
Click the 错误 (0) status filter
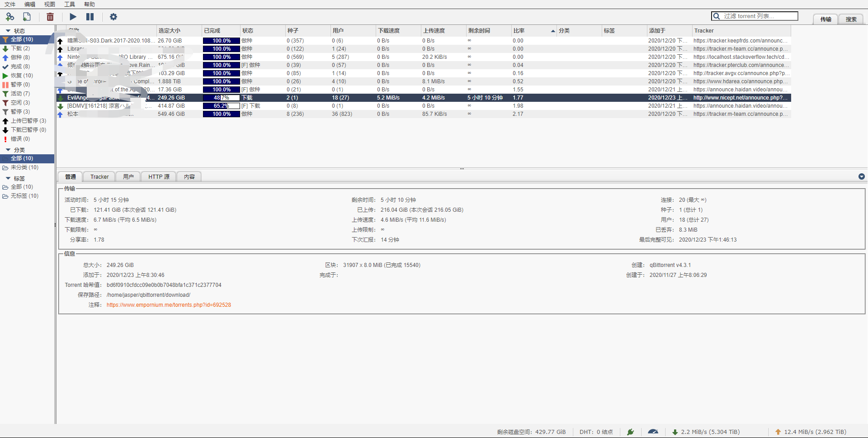tap(20, 139)
